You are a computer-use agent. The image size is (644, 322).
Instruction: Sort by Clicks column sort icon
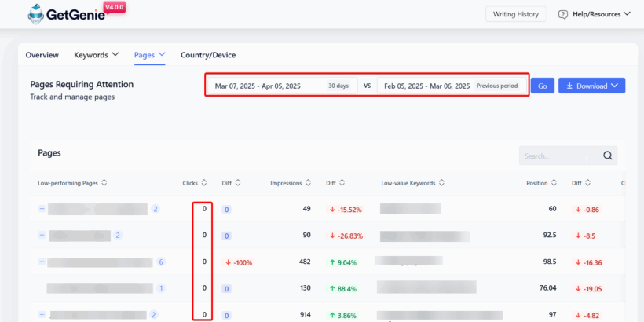point(204,183)
